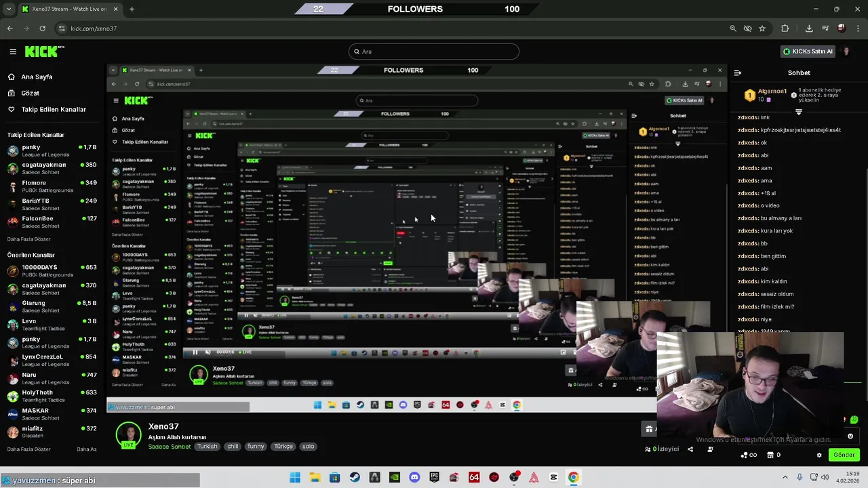868x488 pixels.
Task: Bookmark this page with star
Action: [762, 28]
